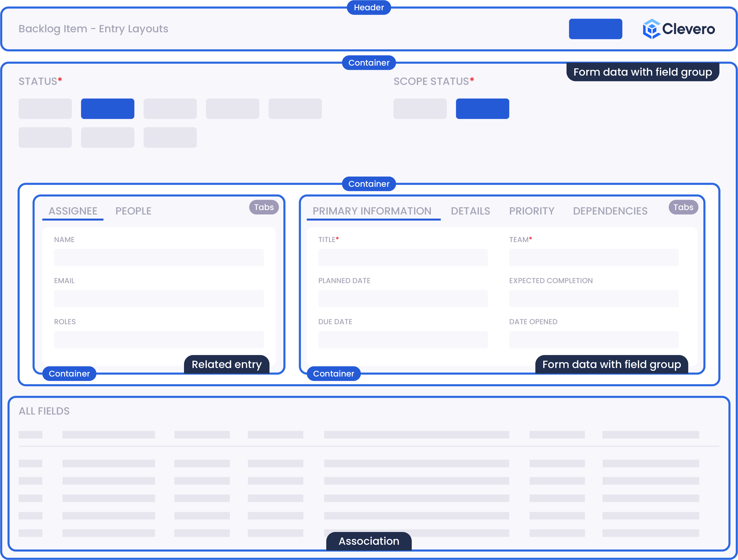Click the Title input field
The width and height of the screenshot is (738, 560).
click(x=403, y=258)
